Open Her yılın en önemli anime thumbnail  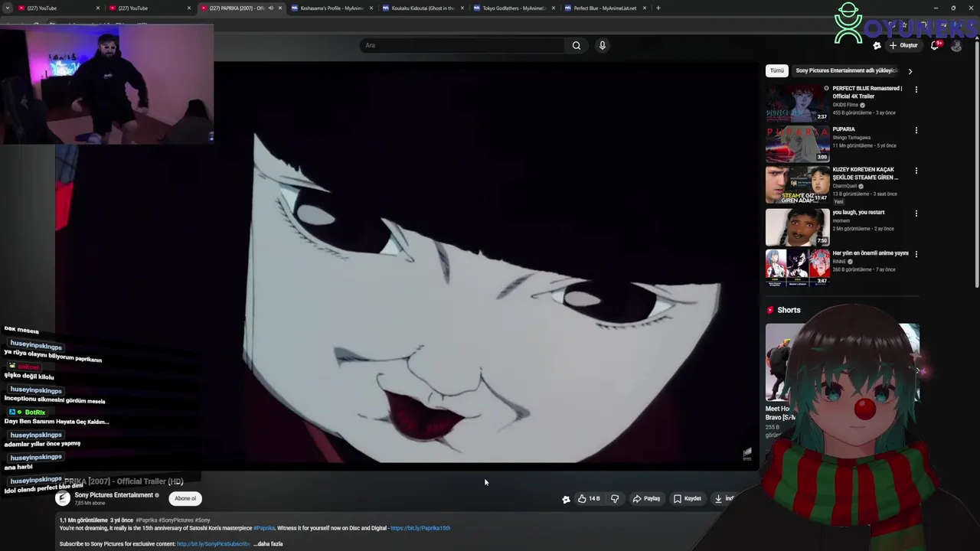797,267
